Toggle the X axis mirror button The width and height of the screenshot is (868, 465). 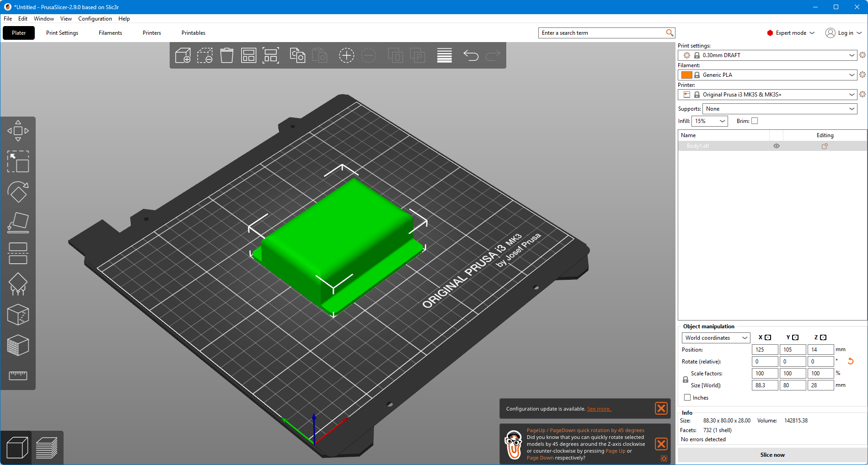pos(768,337)
